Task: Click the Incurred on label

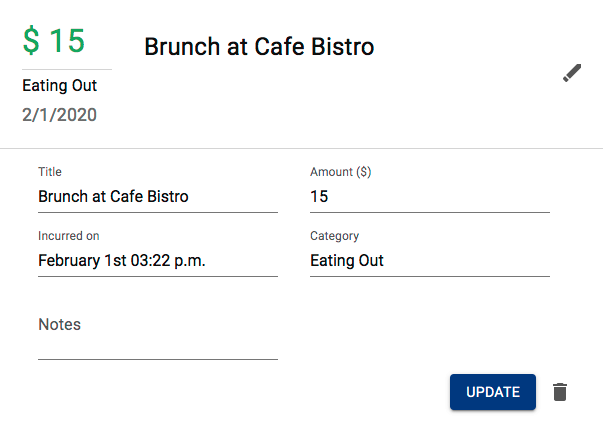Action: tap(68, 236)
